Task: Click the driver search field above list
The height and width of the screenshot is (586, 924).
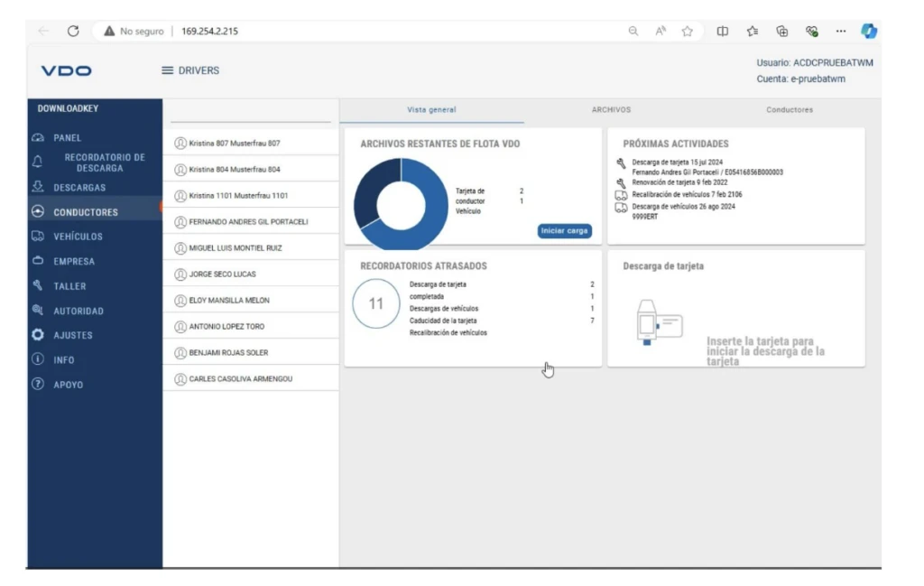Action: [251, 113]
